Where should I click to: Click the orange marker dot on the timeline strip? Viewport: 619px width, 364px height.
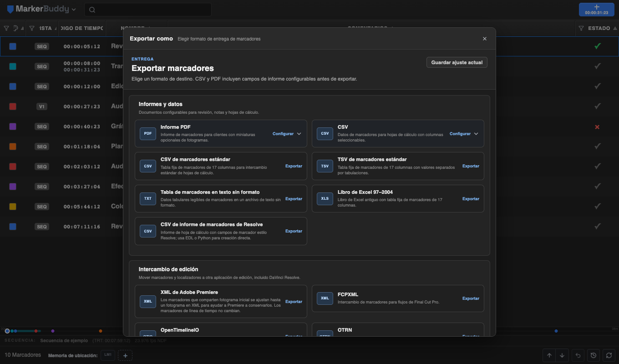coord(101,331)
